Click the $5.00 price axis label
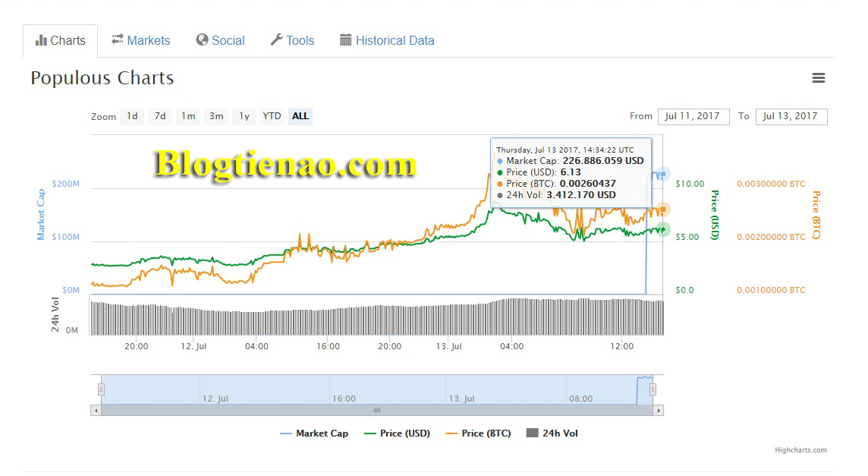 point(687,237)
